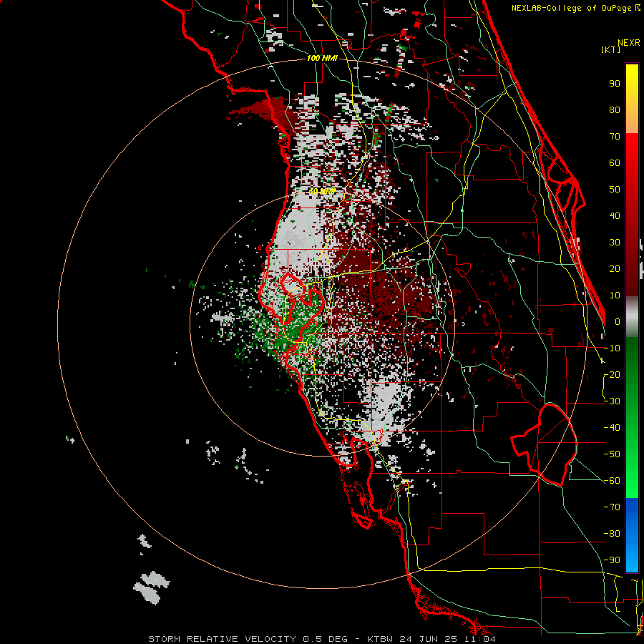The height and width of the screenshot is (644, 644).
Task: Click the -30 value on the velocity scale
Action: [x=612, y=401]
